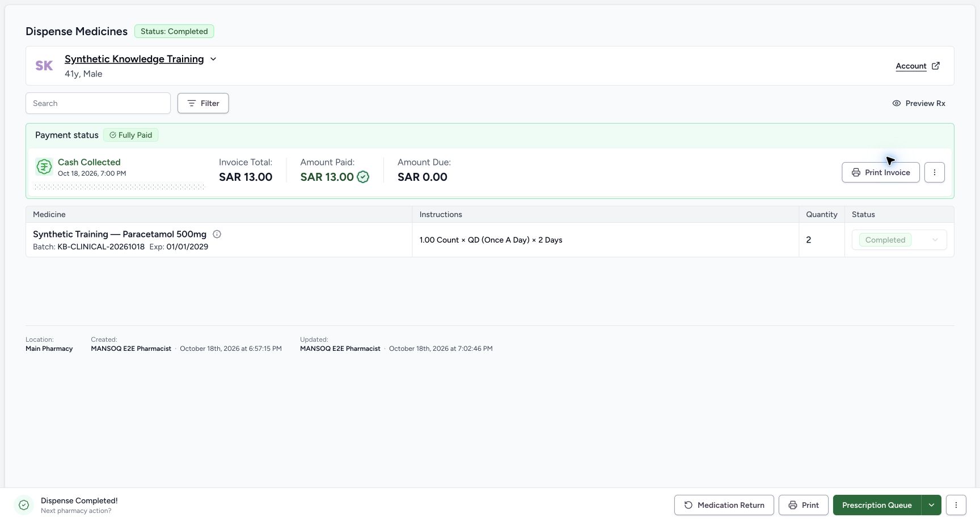Image resolution: width=980 pixels, height=522 pixels.
Task: Open the invoice three-dot options menu
Action: (x=935, y=172)
